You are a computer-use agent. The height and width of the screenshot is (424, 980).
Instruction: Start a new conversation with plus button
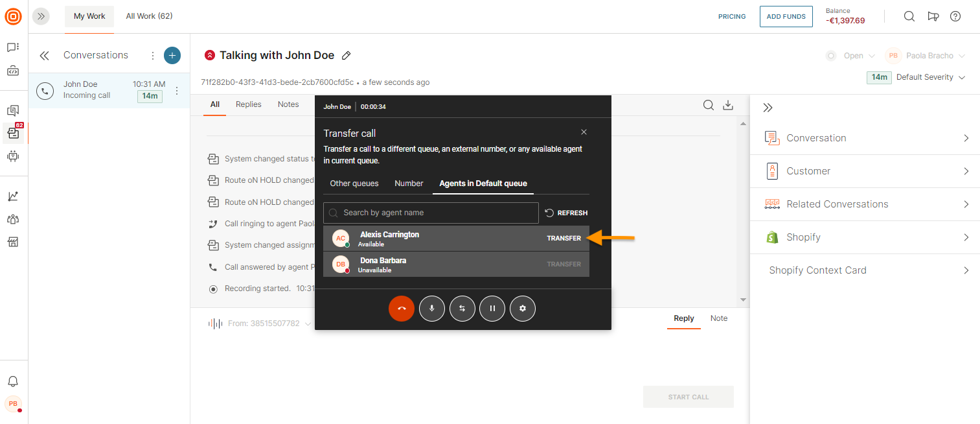(172, 56)
